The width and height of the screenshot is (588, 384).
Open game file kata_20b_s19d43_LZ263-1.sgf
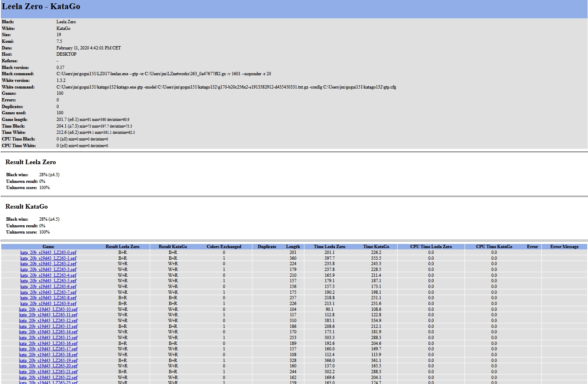(x=48, y=258)
